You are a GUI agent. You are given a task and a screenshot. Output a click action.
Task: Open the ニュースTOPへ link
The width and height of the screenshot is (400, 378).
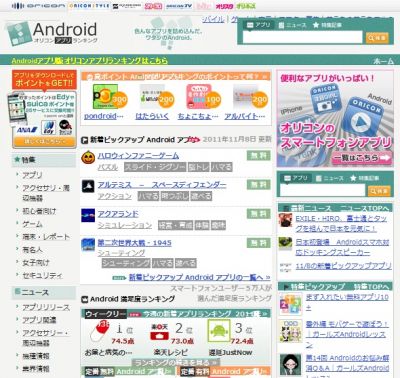[364, 208]
